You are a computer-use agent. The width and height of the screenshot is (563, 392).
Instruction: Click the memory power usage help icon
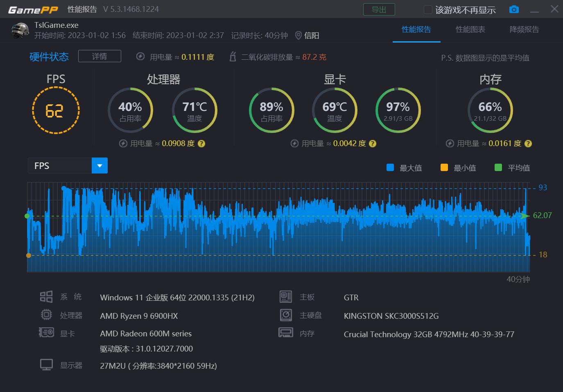click(x=528, y=144)
